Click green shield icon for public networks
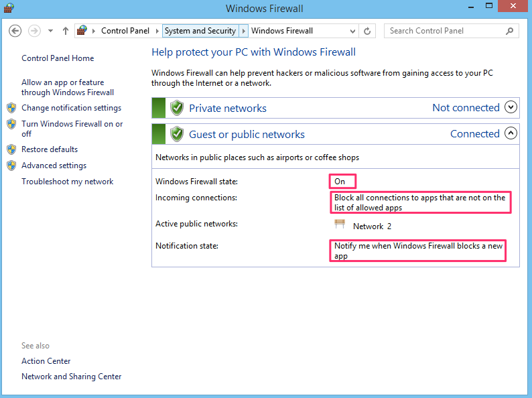This screenshot has height=398, width=532. click(x=177, y=134)
